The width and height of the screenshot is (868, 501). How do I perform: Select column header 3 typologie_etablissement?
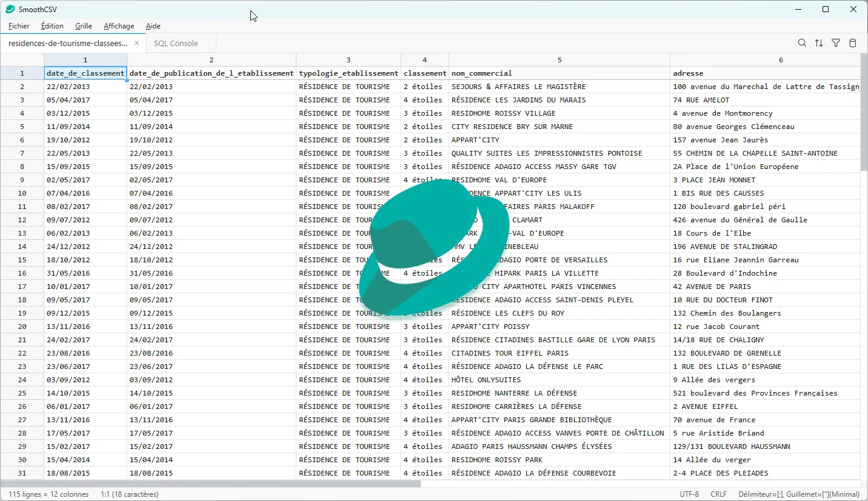tap(348, 60)
